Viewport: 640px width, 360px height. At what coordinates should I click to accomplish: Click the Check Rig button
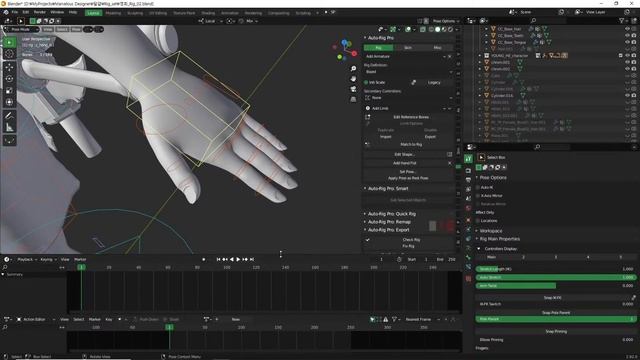click(x=411, y=240)
